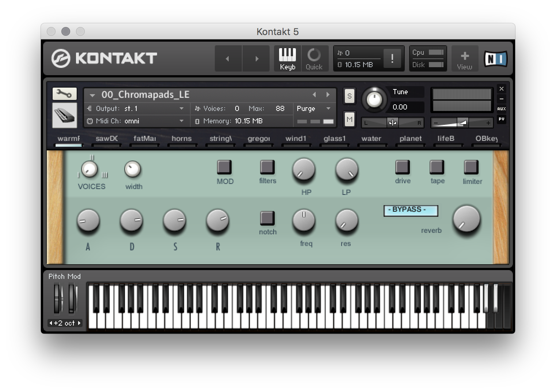The width and height of the screenshot is (556, 392).
Task: Click the VOICES knob
Action: pyautogui.click(x=89, y=169)
